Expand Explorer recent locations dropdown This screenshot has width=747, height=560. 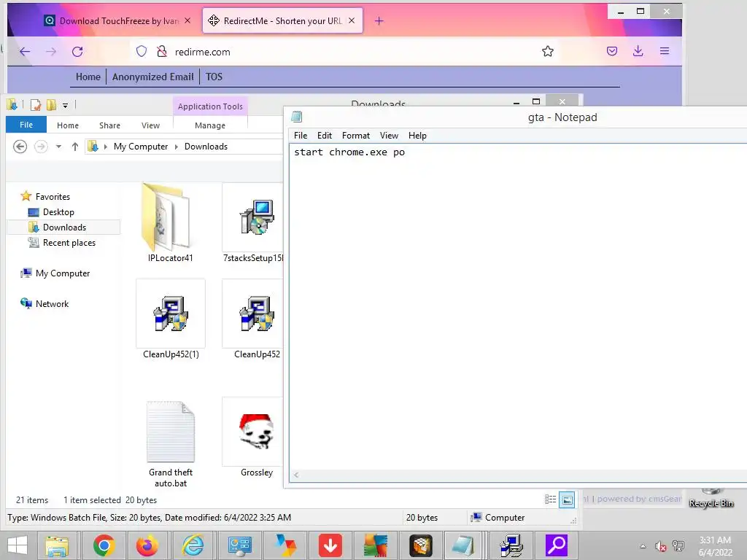pos(58,147)
